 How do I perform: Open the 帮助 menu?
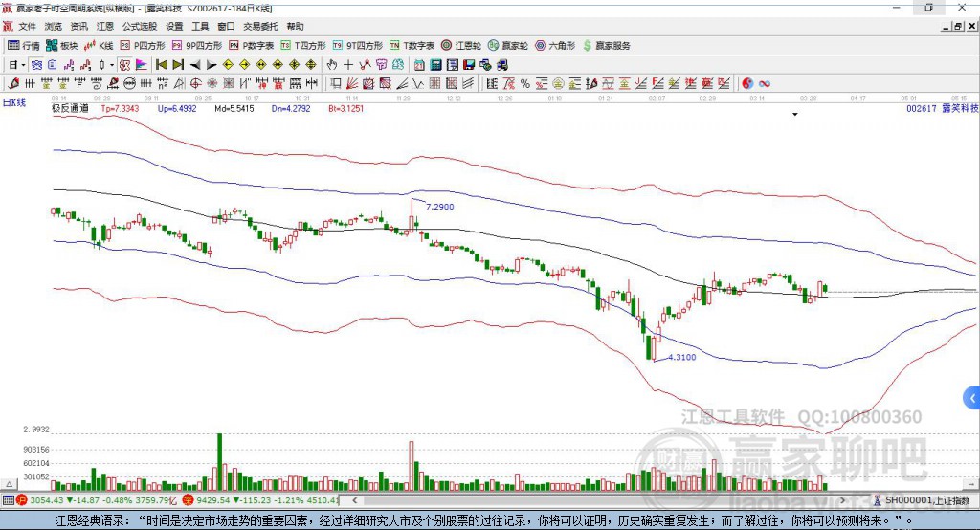(x=295, y=26)
